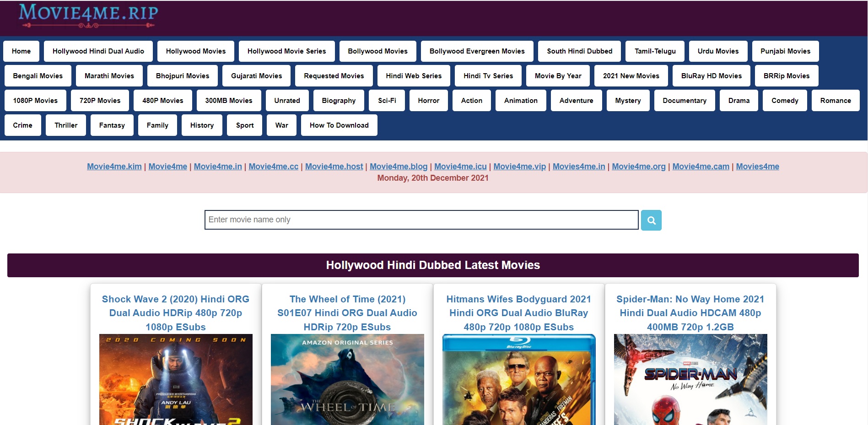Open the 2021 New Movies page
This screenshot has width=868, height=425.
pos(631,76)
